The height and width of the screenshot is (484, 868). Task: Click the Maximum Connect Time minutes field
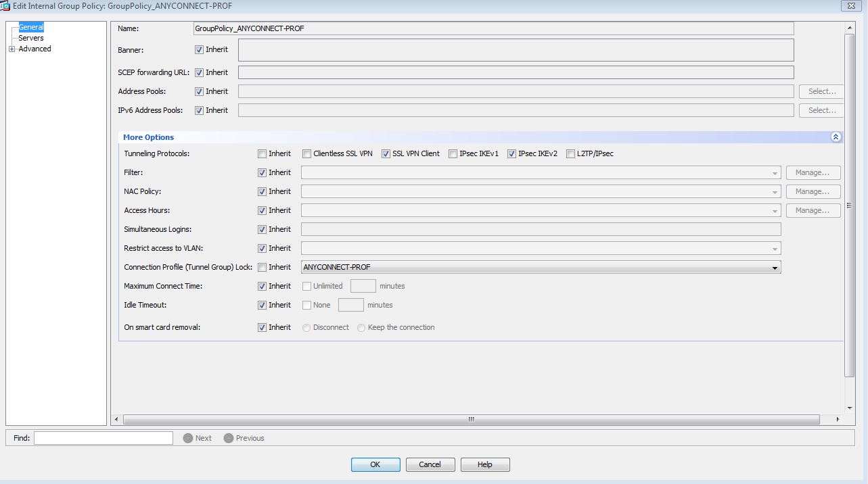click(x=363, y=286)
